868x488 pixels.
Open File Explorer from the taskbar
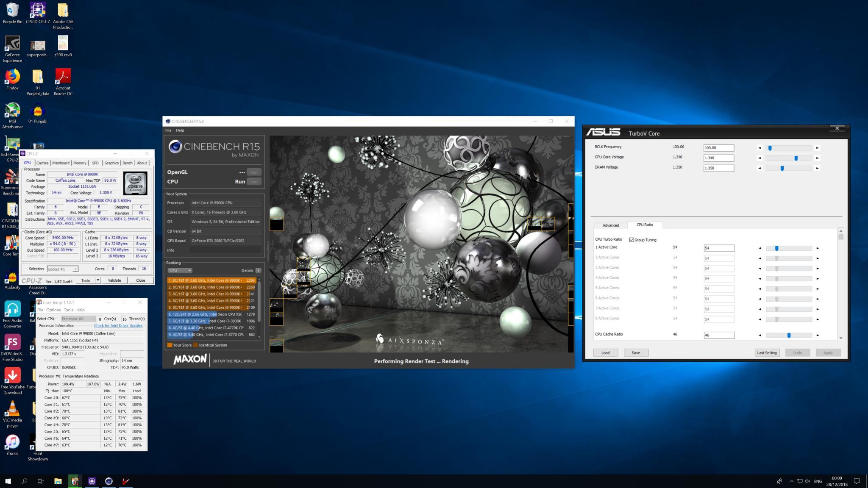point(58,481)
